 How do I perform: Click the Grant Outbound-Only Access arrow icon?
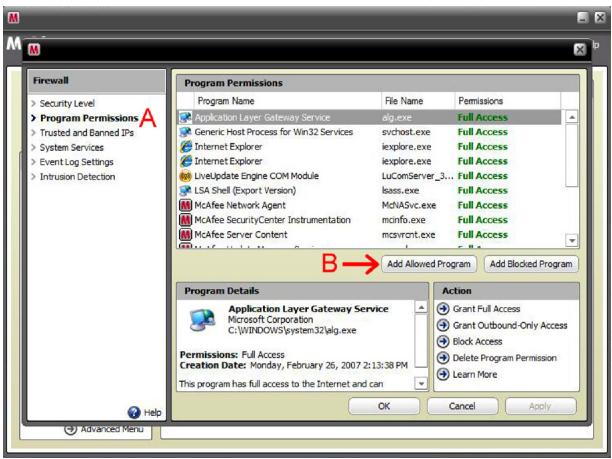[x=443, y=325]
